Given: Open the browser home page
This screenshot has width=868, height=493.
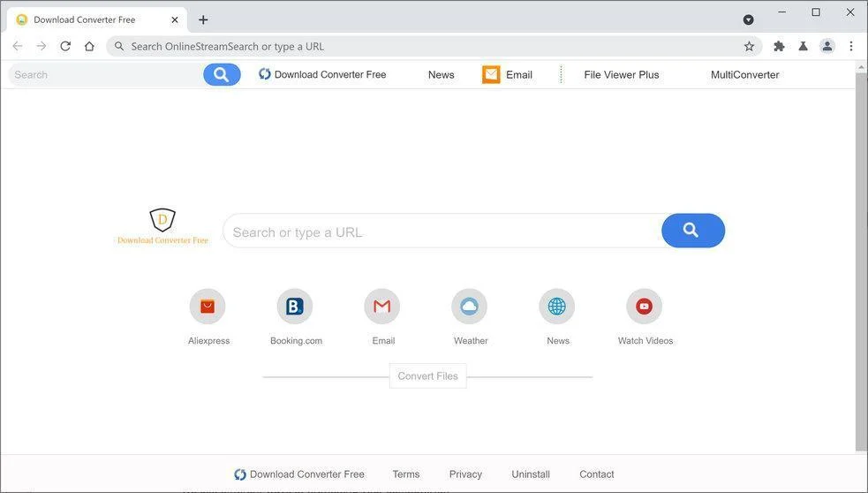Looking at the screenshot, I should tap(89, 46).
